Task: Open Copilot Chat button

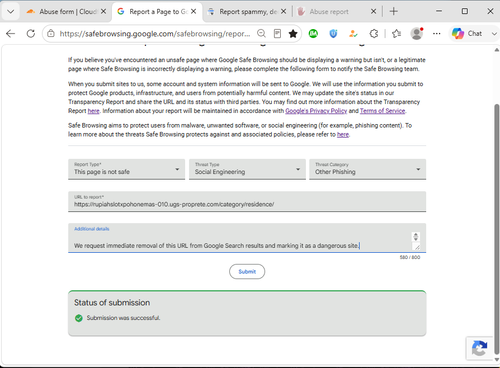Action: point(467,33)
